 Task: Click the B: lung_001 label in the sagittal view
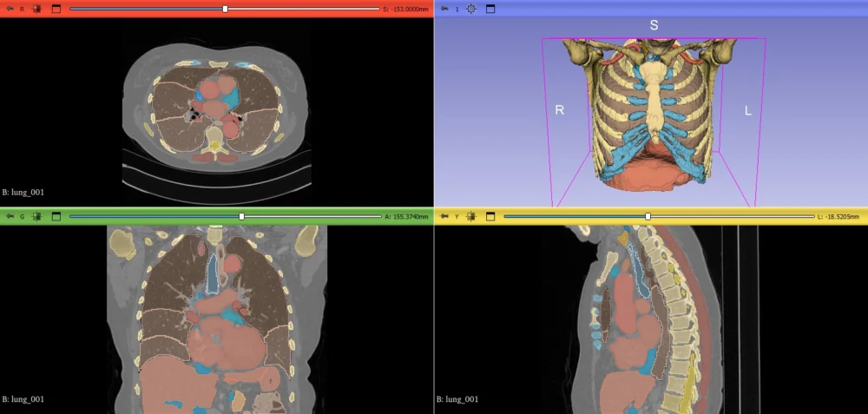(457, 399)
